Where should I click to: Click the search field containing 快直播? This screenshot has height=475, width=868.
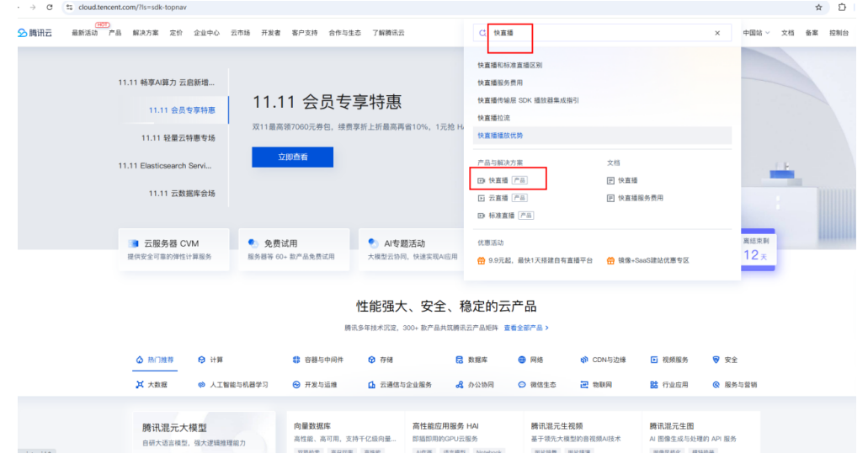click(x=600, y=33)
